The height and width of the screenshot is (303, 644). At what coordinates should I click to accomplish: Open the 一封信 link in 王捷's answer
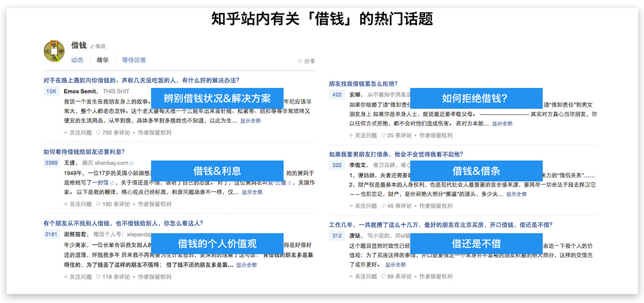(x=103, y=183)
